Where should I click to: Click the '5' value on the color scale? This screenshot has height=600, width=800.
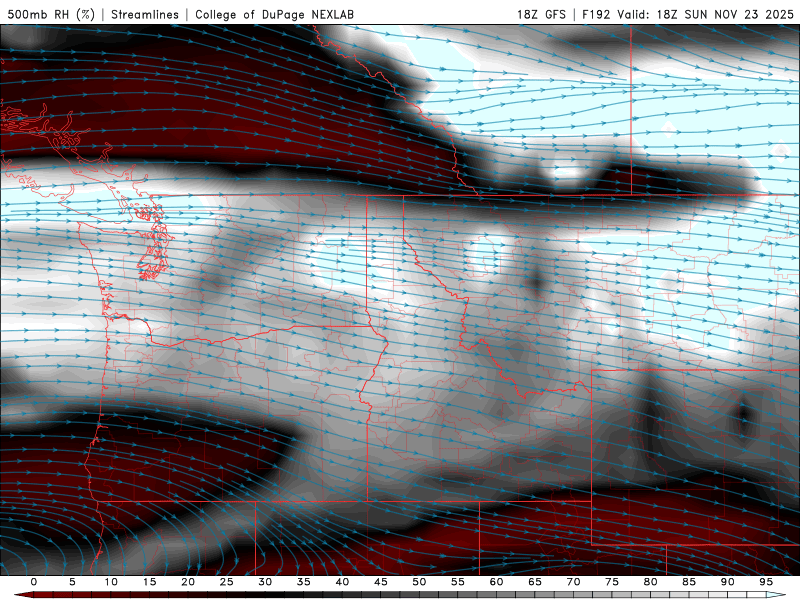72,582
